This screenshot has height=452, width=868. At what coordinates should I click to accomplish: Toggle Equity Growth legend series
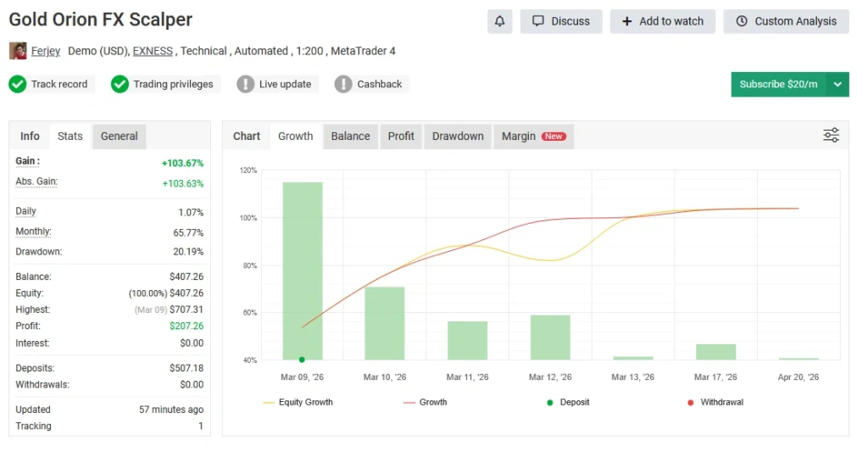(x=298, y=402)
